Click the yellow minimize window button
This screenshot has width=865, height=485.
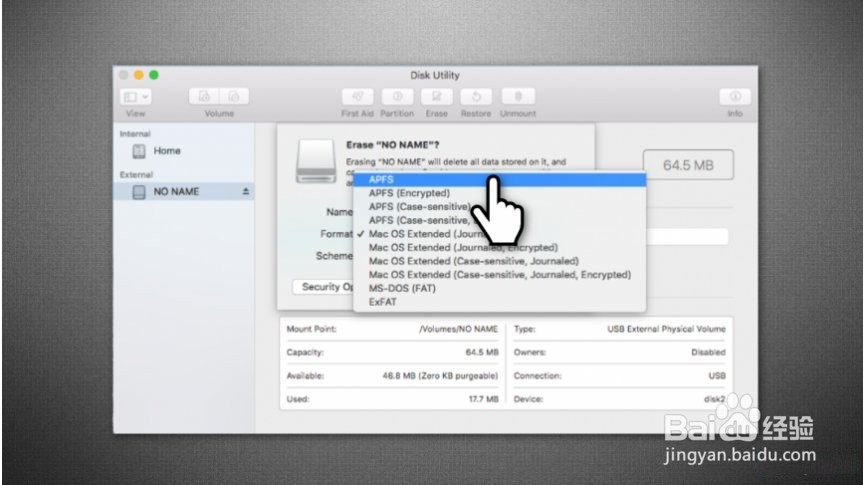click(x=138, y=75)
